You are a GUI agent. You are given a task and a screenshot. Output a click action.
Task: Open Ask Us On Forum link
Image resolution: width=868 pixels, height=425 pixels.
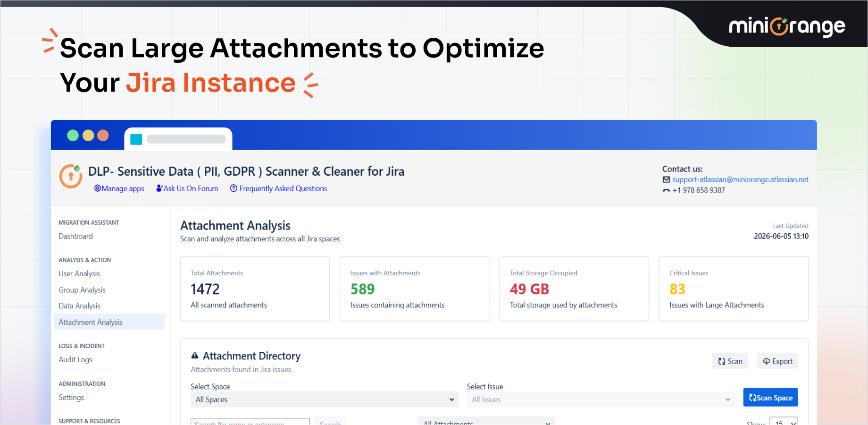(187, 188)
